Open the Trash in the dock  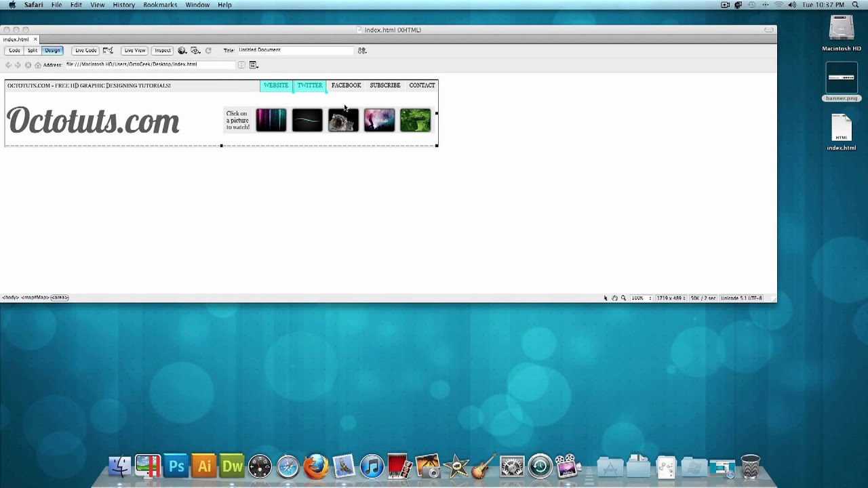pyautogui.click(x=750, y=466)
